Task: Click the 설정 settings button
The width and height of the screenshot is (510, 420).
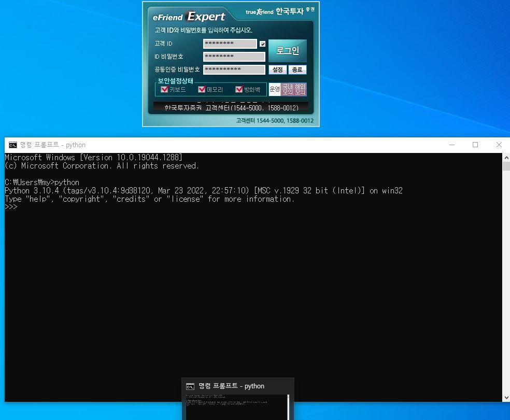Action: 277,69
